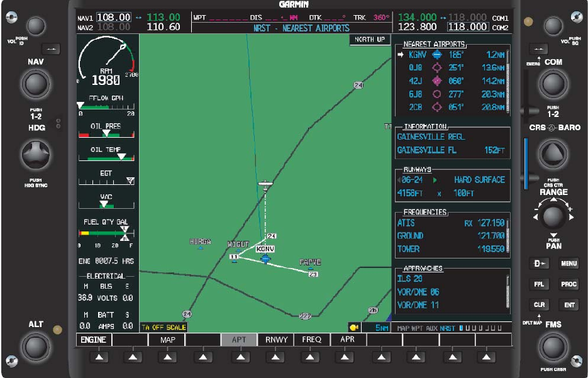
Task: Click the hardware key under MAP softkey
Action: (x=168, y=357)
